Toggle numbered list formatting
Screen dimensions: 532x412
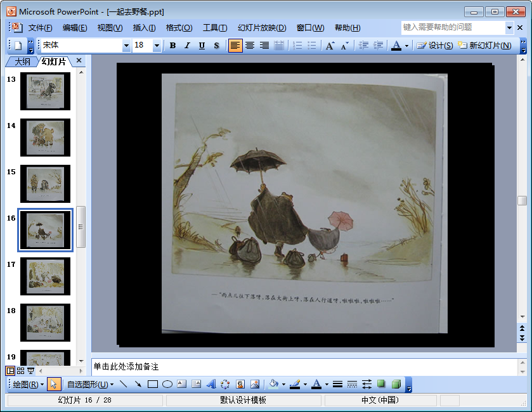click(297, 46)
